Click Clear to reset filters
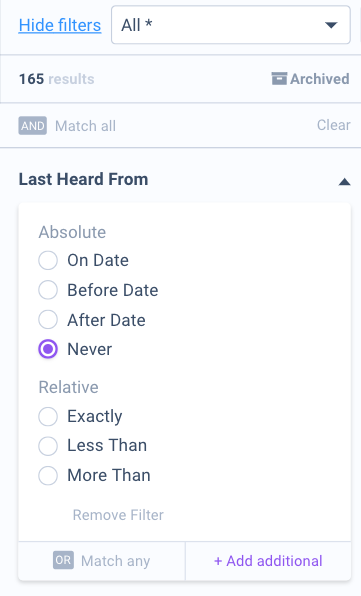This screenshot has width=361, height=596. coord(334,125)
